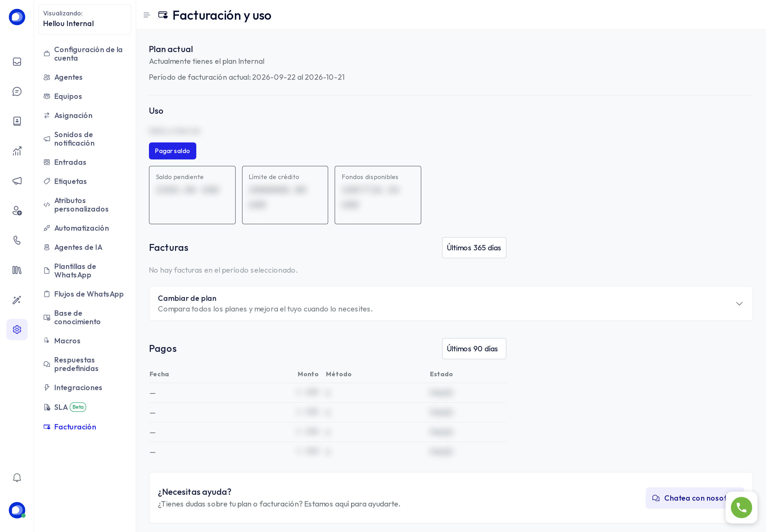Go to Configuración de la cuenta
The width and height of the screenshot is (766, 532).
pyautogui.click(x=85, y=54)
